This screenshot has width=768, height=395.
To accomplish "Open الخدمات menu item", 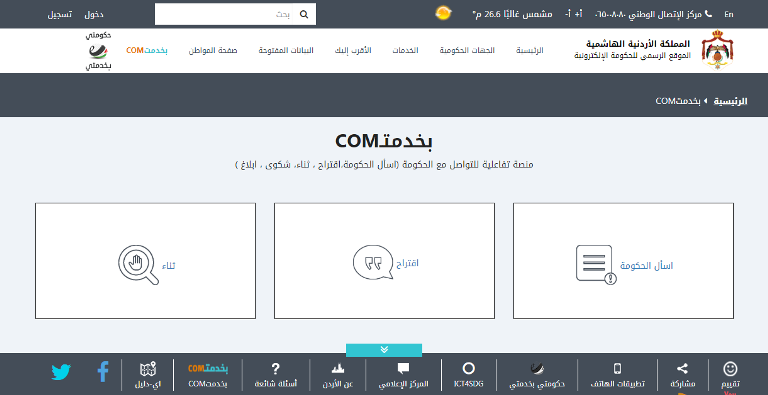I will tap(405, 50).
